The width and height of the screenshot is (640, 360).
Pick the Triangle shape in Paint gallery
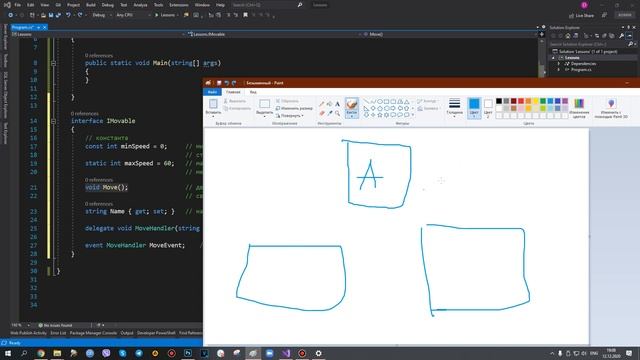click(407, 102)
